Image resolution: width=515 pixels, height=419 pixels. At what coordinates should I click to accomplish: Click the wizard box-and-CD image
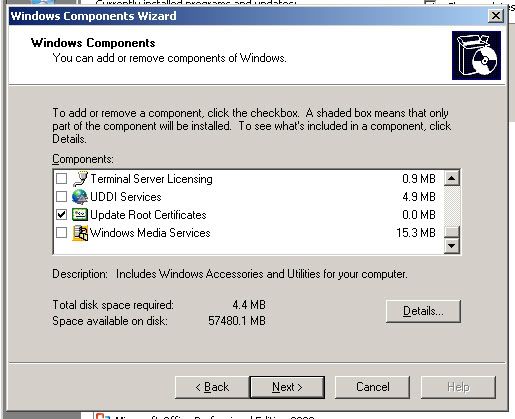476,55
